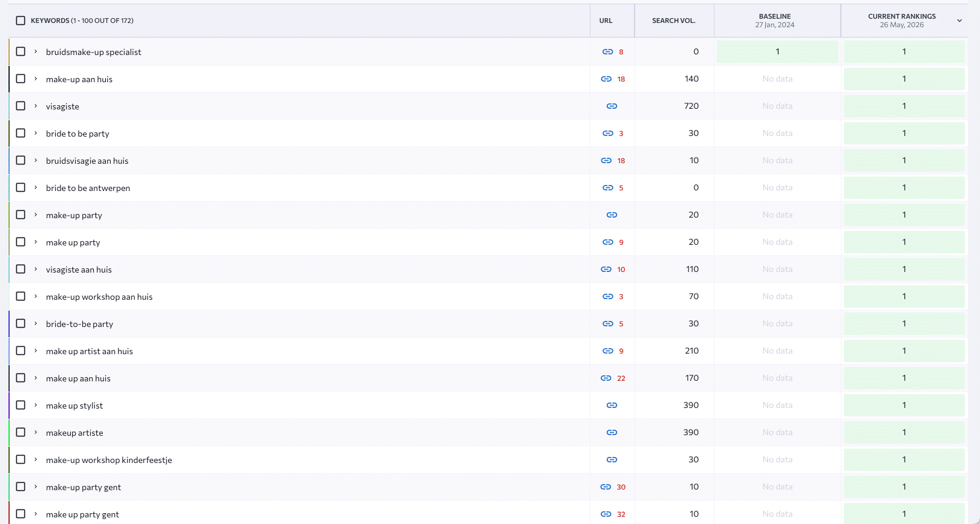
Task: Click search volume 720 for visagiste
Action: [691, 106]
